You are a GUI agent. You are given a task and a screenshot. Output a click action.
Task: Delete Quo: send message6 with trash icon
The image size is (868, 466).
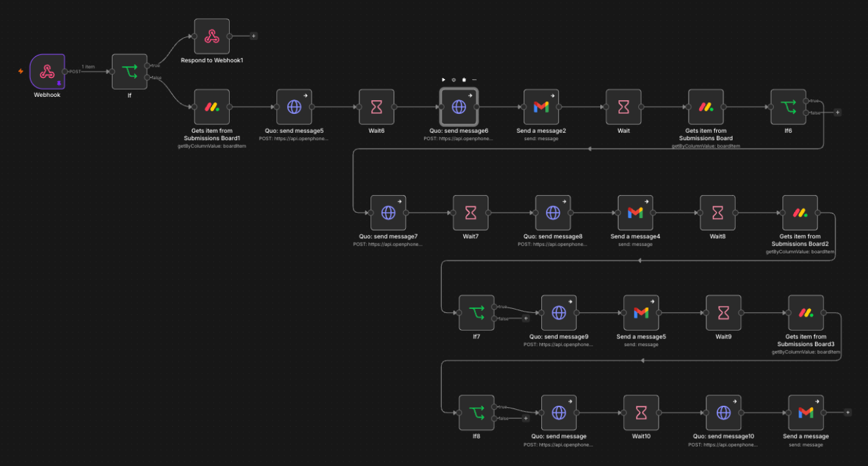tap(464, 80)
